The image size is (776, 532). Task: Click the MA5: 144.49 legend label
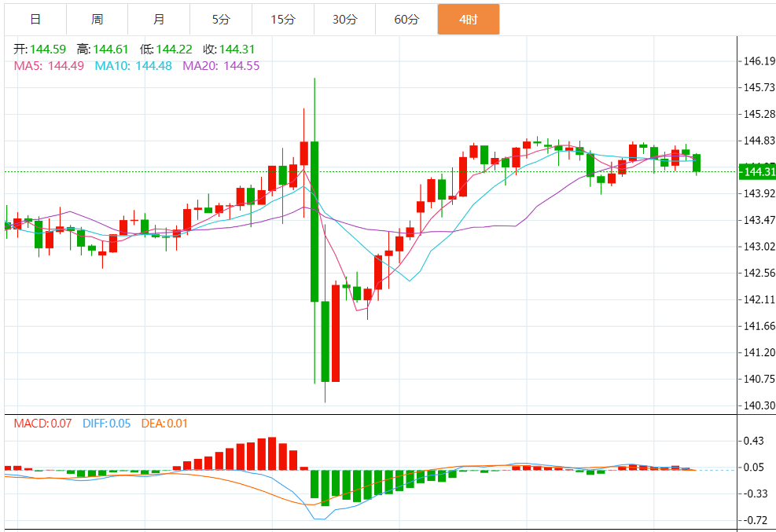click(x=49, y=66)
